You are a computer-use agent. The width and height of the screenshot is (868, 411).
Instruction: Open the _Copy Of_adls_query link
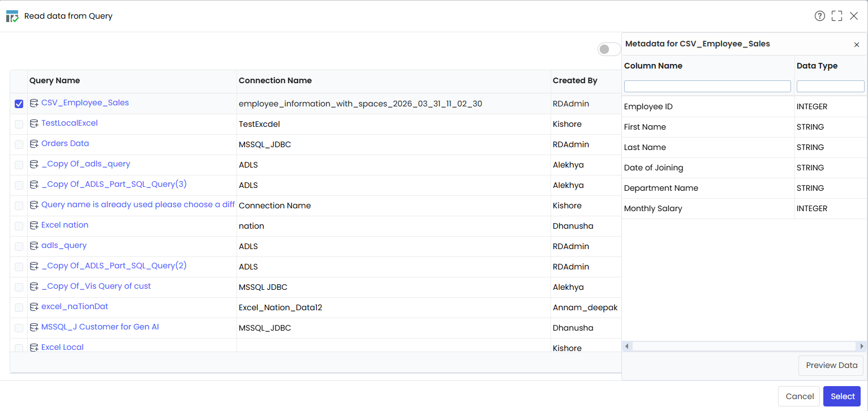tap(85, 164)
